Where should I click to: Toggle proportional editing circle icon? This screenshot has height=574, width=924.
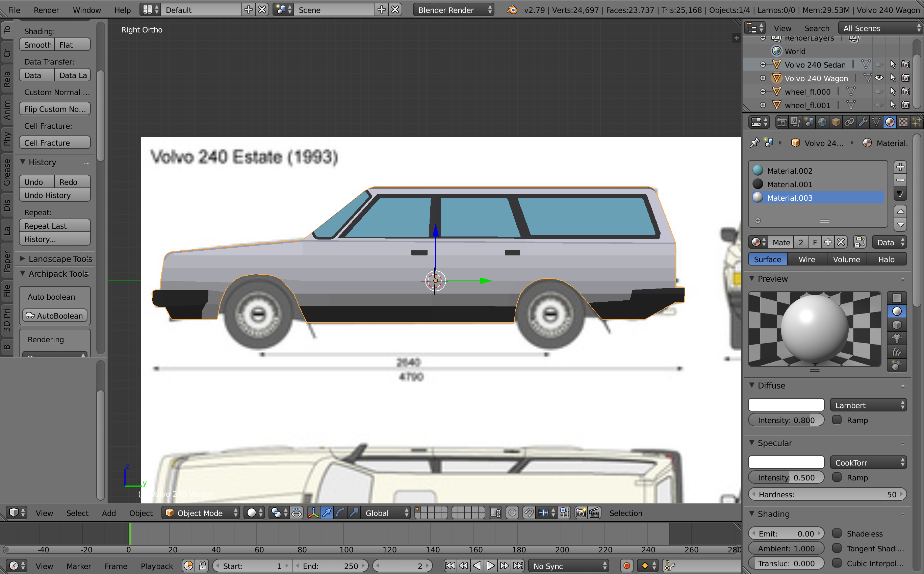point(512,513)
